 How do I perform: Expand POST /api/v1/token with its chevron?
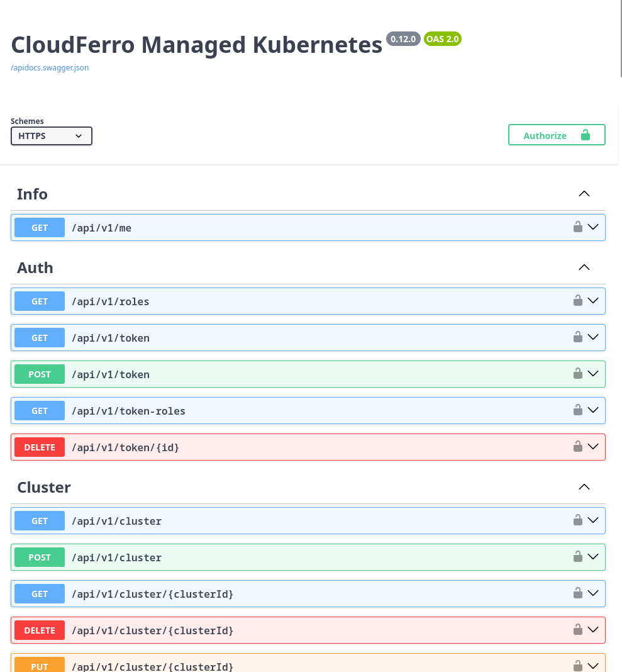coord(593,374)
